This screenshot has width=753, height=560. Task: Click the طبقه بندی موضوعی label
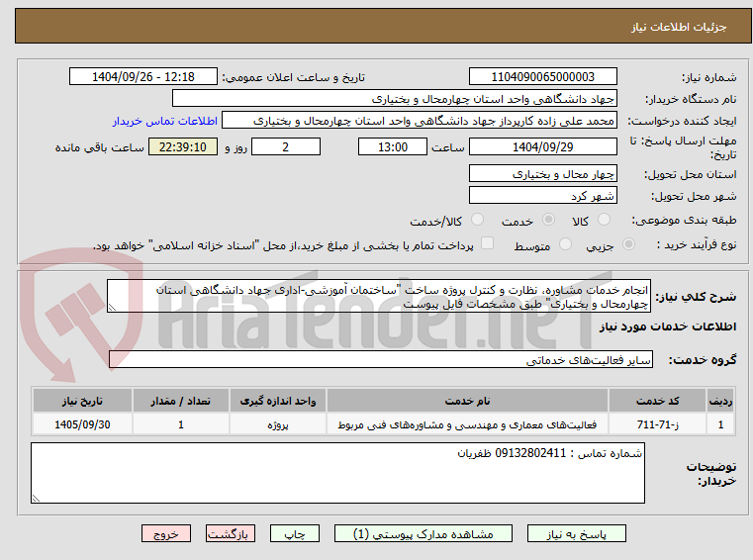684,220
